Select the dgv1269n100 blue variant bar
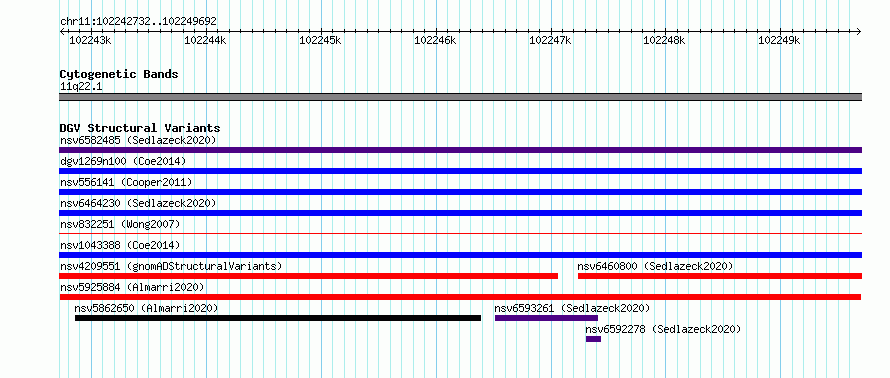The height and width of the screenshot is (378, 890). [460, 171]
